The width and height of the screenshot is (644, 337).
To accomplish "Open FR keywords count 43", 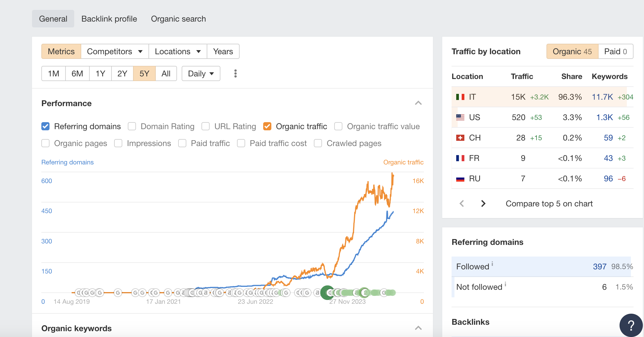I will (x=608, y=158).
